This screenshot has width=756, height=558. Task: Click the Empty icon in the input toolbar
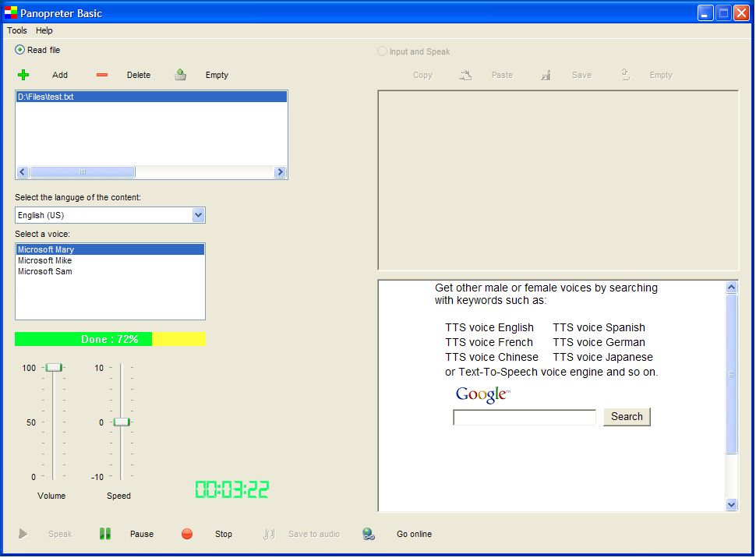[x=625, y=74]
